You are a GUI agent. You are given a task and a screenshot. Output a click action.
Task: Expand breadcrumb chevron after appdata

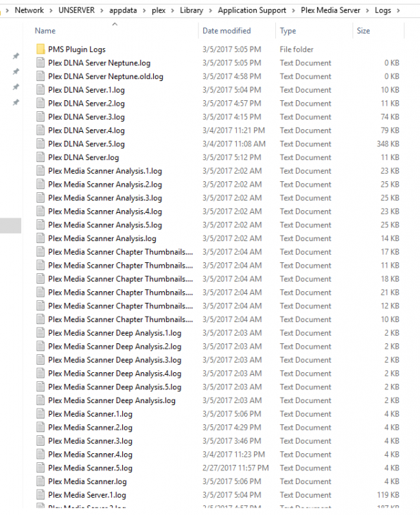(144, 11)
